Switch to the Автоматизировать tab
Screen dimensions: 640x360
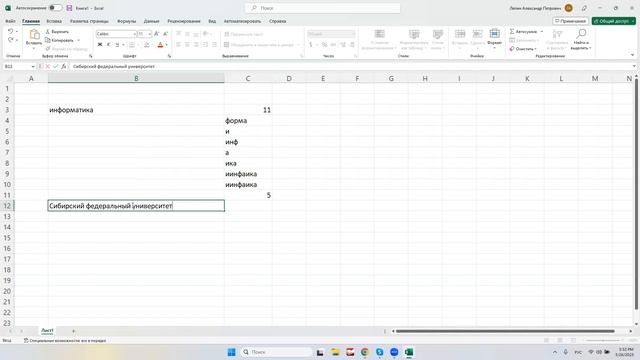coord(242,21)
